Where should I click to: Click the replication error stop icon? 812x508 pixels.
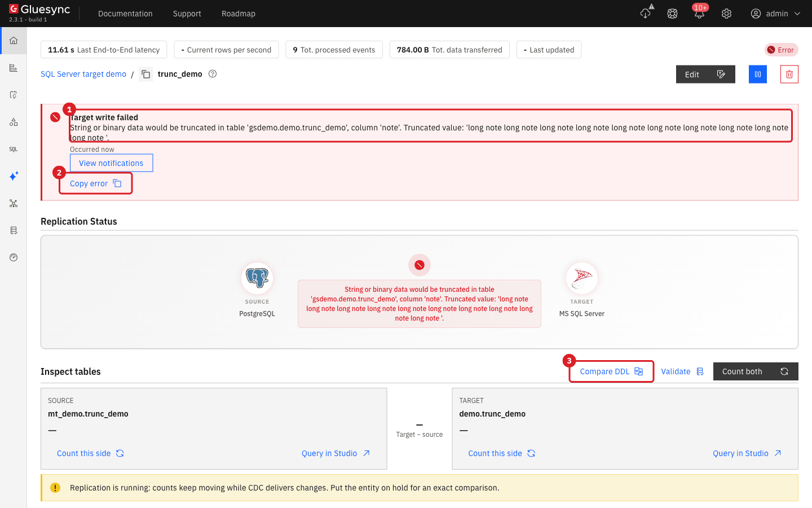tap(420, 265)
